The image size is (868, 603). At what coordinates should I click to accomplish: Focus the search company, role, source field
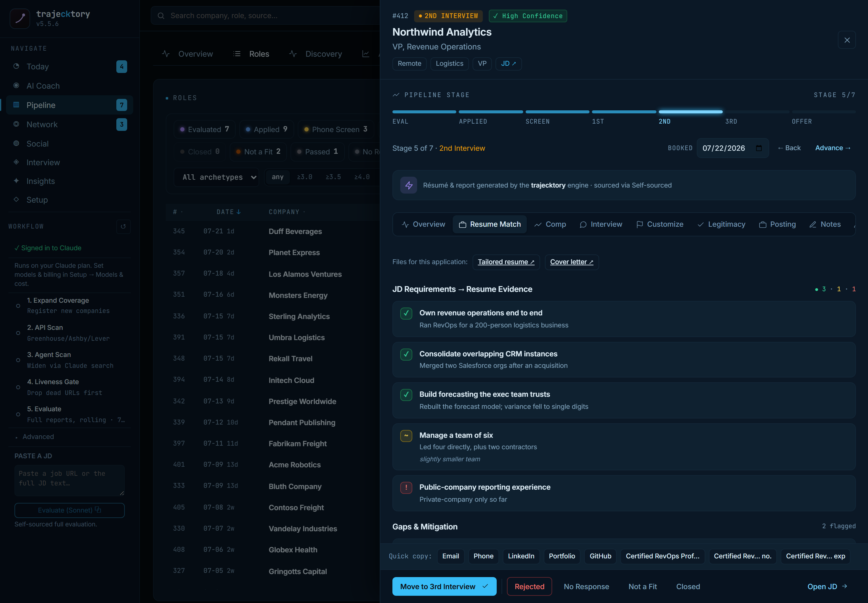pos(265,15)
